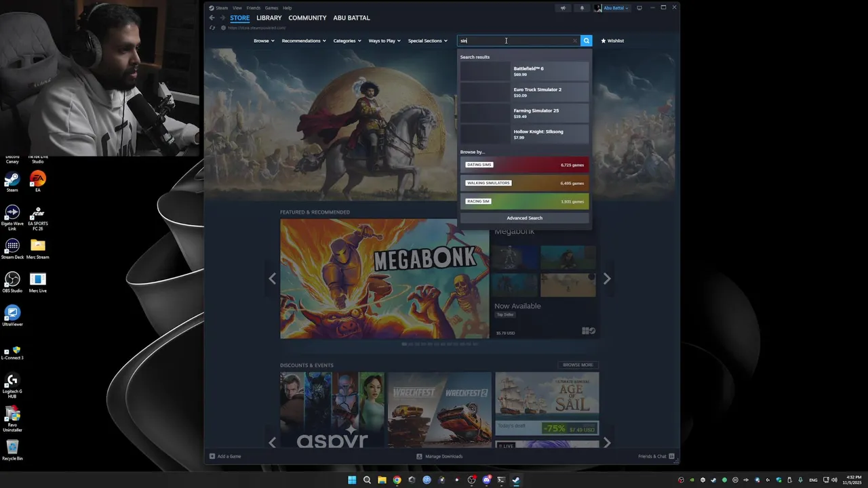Switch to the LIBRARY tab

pos(269,18)
